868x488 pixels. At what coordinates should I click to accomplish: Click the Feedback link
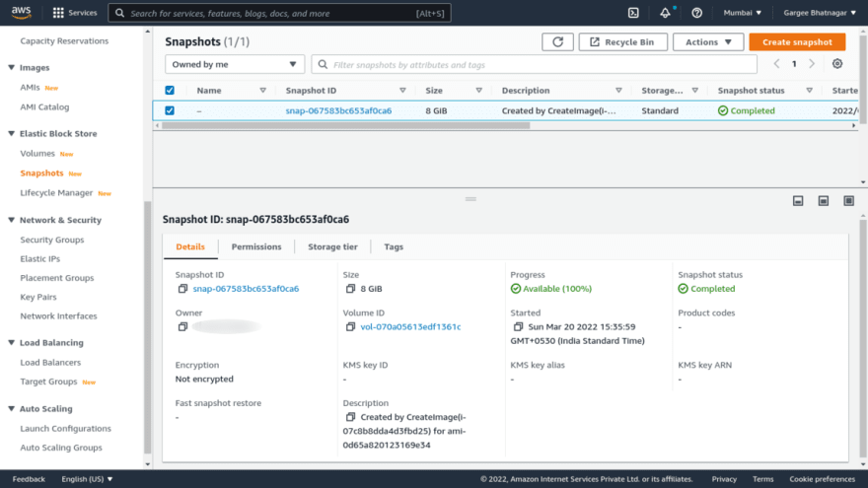(29, 479)
